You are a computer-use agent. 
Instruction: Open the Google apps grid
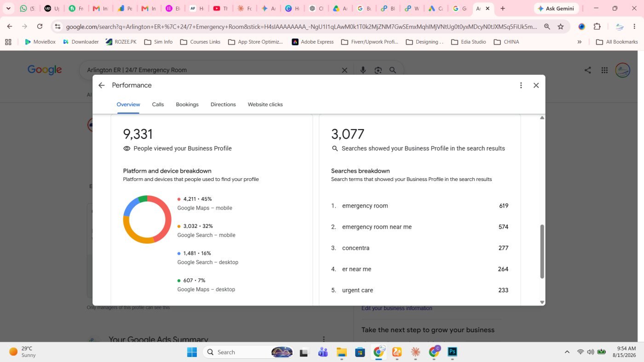coord(604,70)
